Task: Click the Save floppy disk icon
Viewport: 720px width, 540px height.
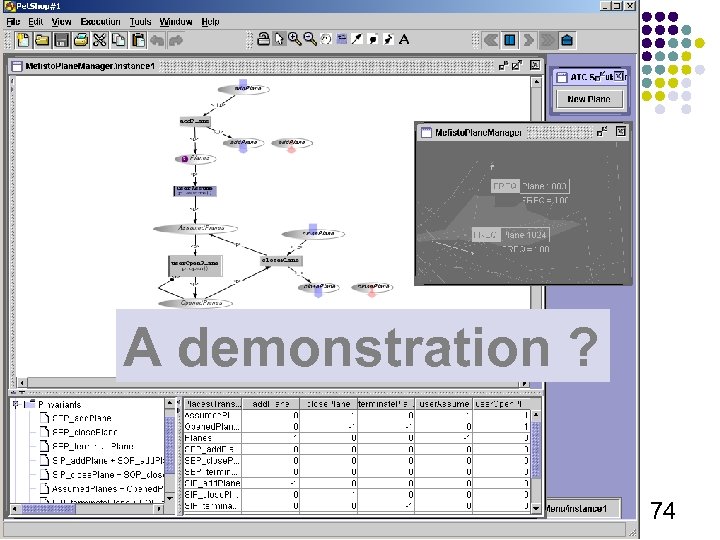Action: tap(61, 40)
